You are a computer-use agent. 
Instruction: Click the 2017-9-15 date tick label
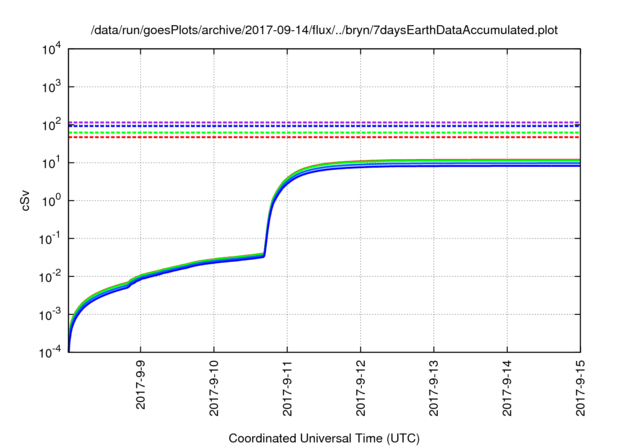(x=580, y=388)
